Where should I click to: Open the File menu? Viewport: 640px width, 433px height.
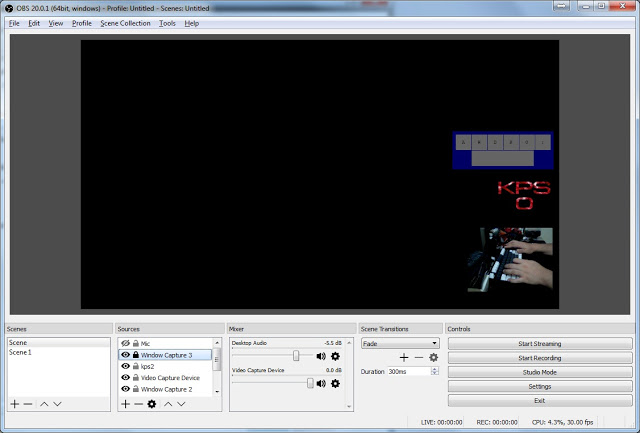pos(14,23)
